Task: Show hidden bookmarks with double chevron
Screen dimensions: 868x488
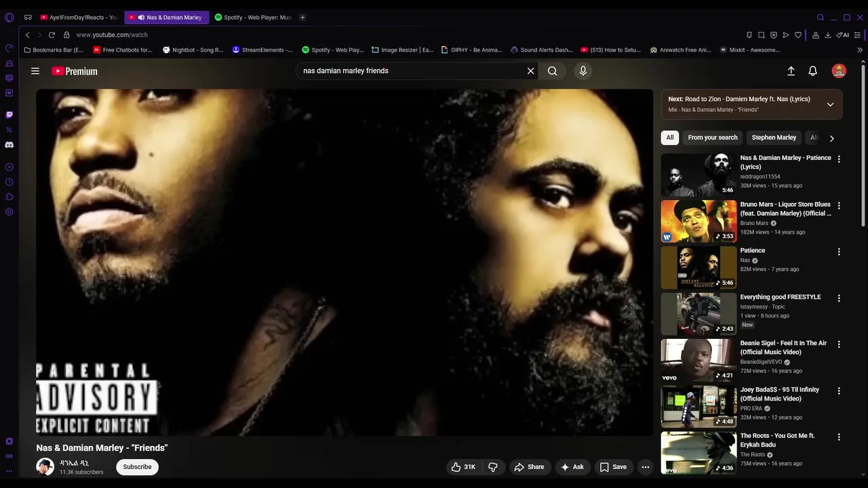Action: tap(860, 50)
